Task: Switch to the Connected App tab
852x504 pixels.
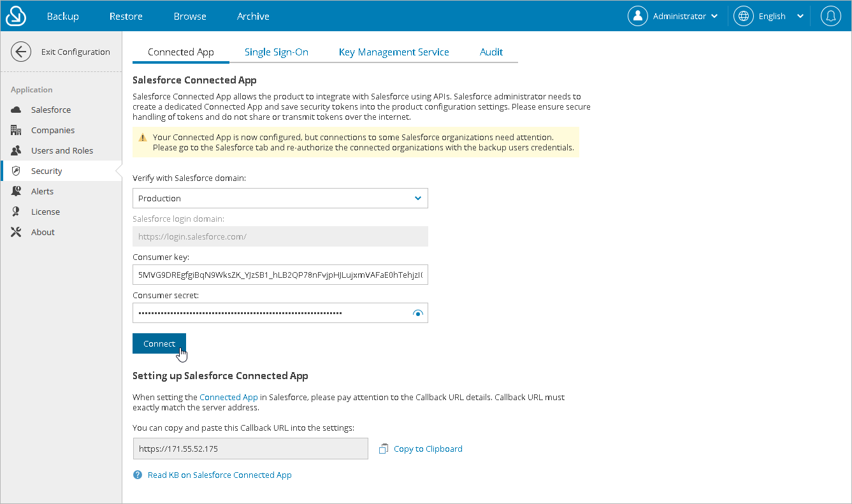Action: 181,52
